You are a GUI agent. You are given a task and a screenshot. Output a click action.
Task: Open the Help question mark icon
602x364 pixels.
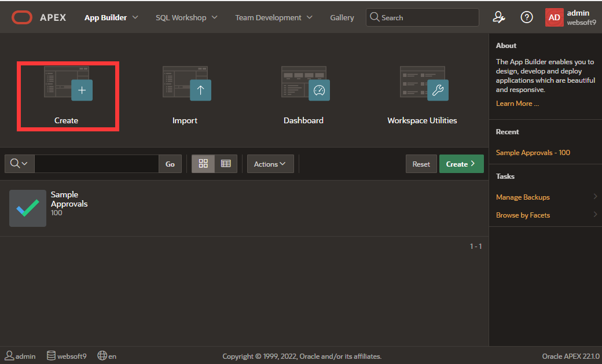[527, 17]
